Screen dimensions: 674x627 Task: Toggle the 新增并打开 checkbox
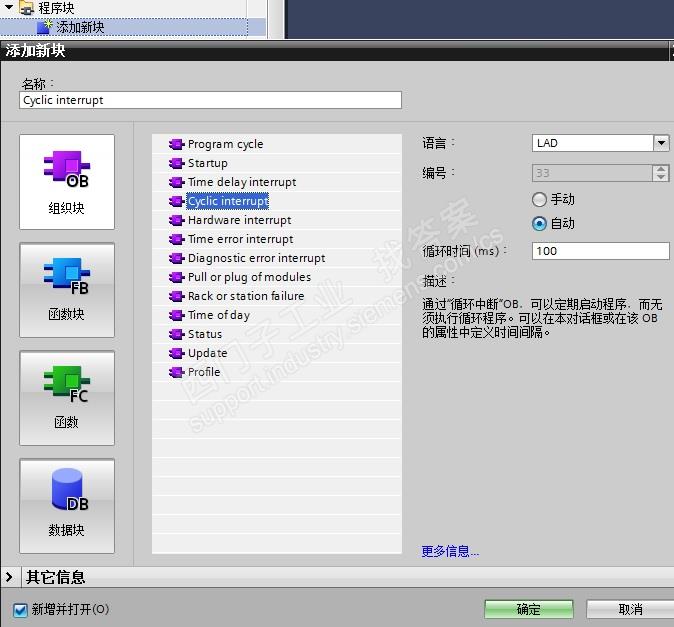point(20,610)
